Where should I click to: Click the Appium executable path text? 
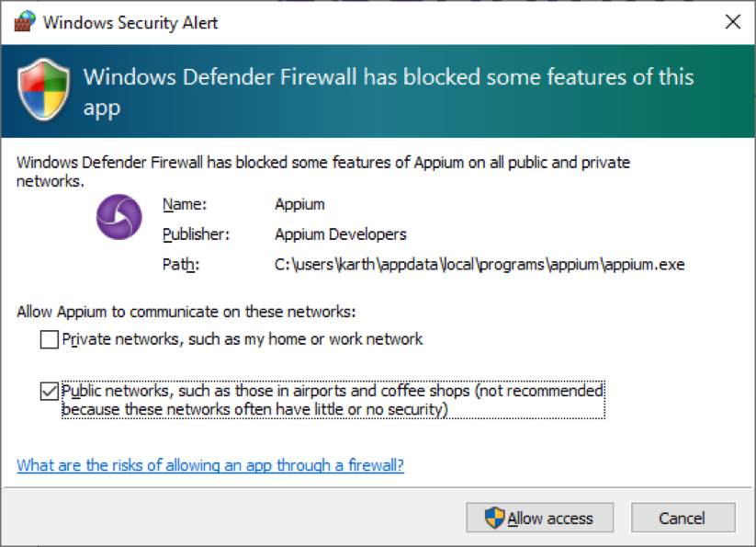click(480, 265)
